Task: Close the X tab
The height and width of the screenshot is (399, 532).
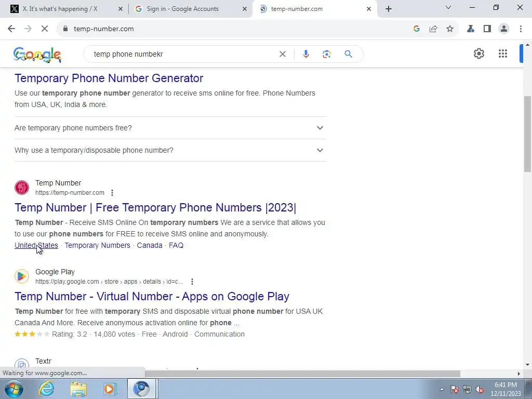Action: coord(120,9)
